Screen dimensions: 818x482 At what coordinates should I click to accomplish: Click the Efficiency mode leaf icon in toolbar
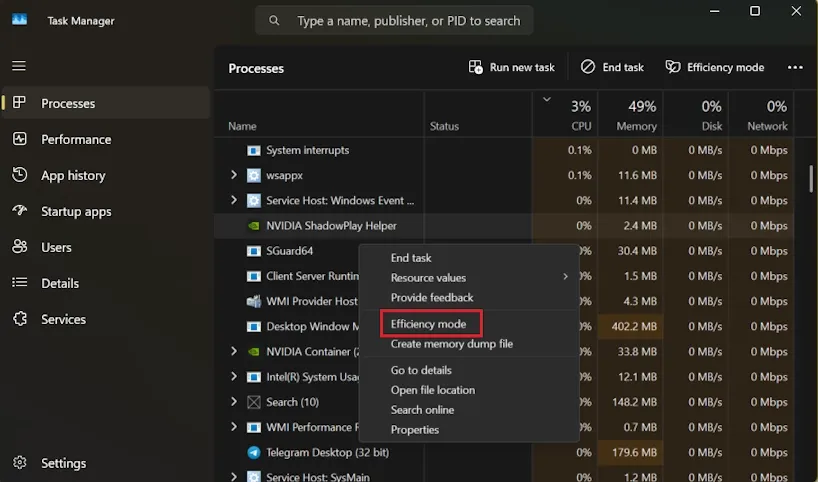pos(672,67)
